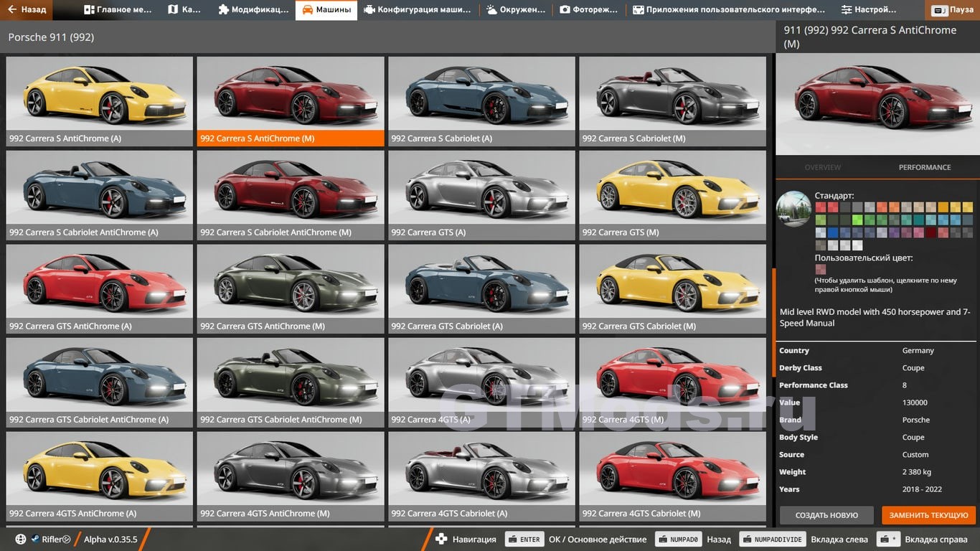Click the large selected car preview image
Image resolution: width=980 pixels, height=551 pixels.
(x=877, y=103)
